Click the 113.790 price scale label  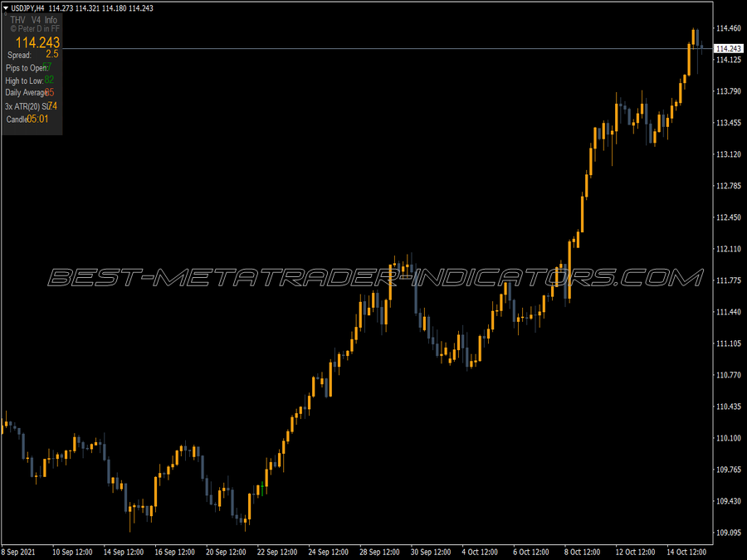[x=729, y=91]
